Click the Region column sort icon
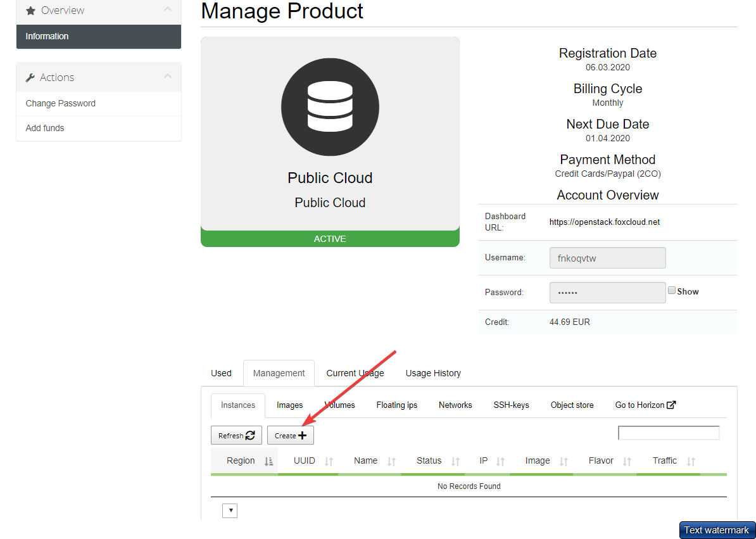The image size is (756, 539). click(x=268, y=462)
